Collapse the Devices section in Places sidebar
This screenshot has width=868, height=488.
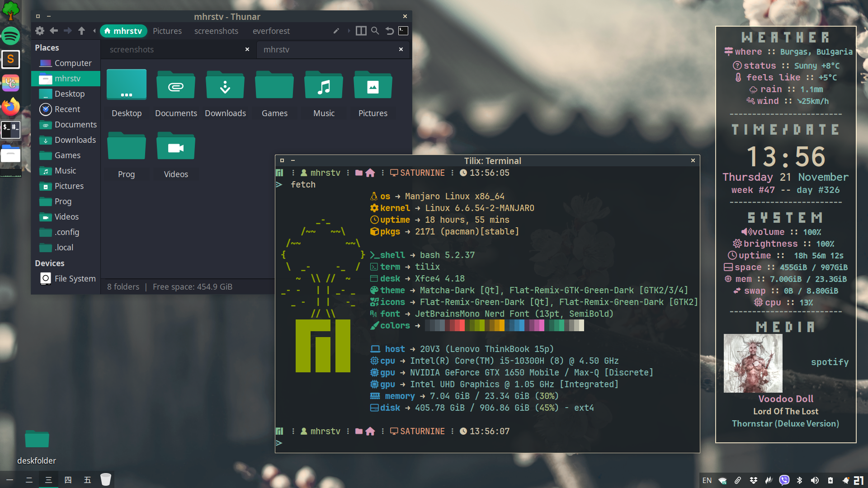click(50, 263)
